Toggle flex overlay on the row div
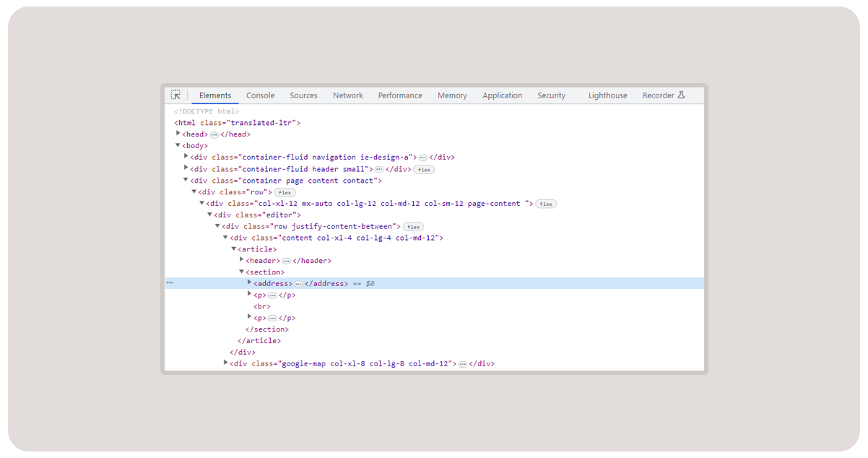868x458 pixels. point(285,192)
